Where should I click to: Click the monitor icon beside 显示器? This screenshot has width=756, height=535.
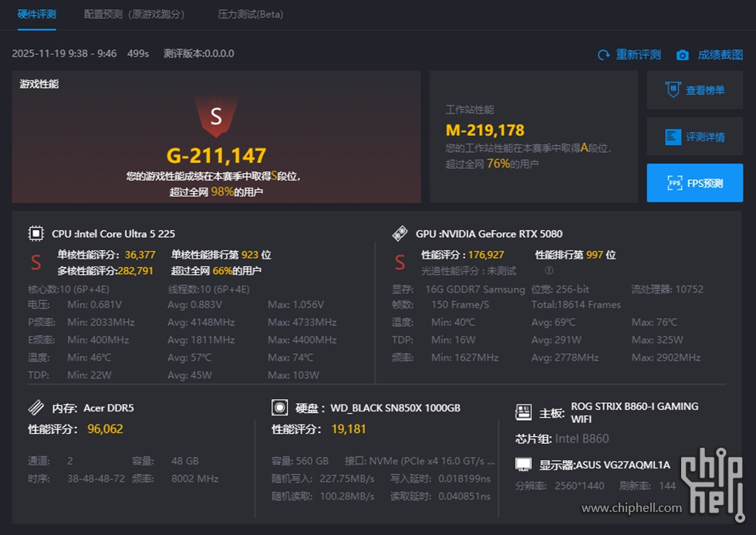click(x=523, y=465)
